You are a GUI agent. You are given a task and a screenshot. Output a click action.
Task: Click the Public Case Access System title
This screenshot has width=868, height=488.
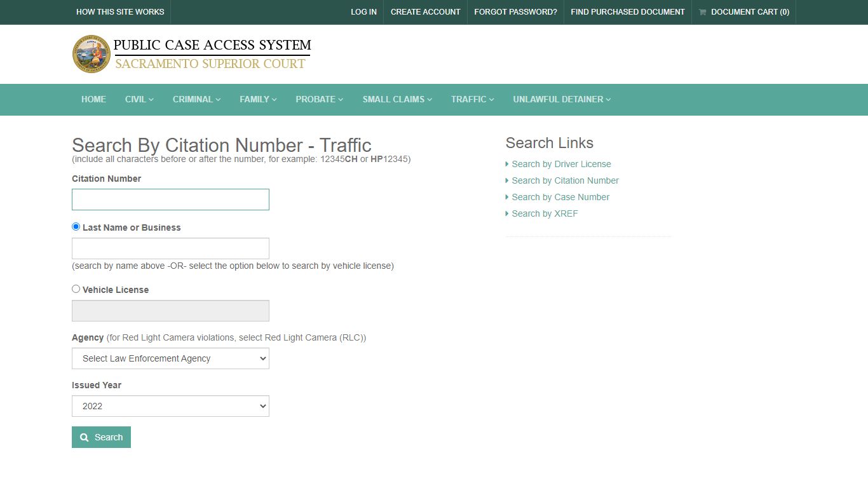(x=212, y=45)
